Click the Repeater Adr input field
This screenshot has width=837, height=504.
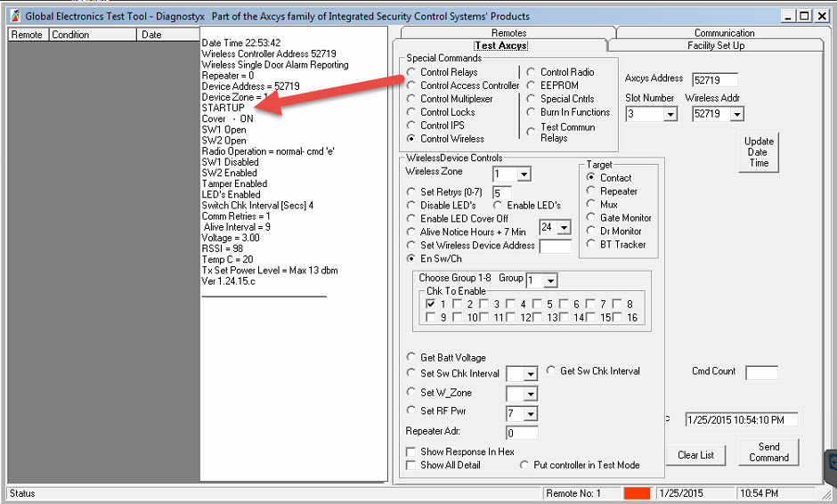tap(522, 433)
